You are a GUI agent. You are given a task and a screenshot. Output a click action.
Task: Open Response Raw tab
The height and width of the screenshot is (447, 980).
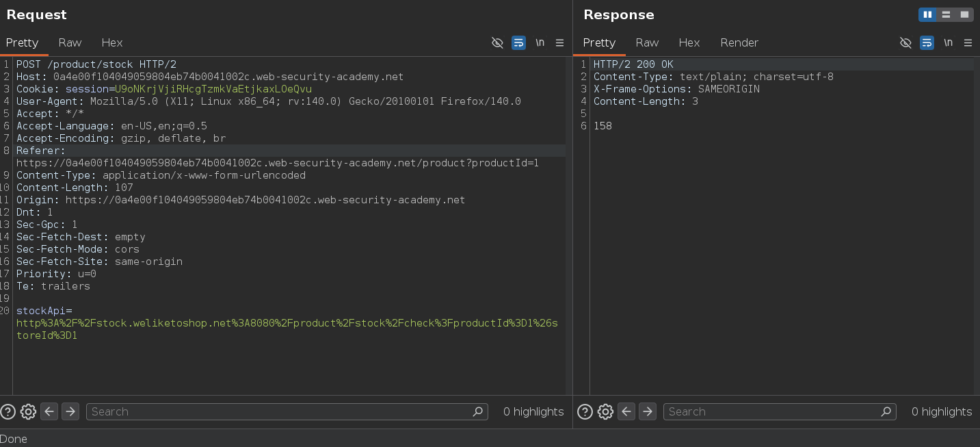pos(647,42)
